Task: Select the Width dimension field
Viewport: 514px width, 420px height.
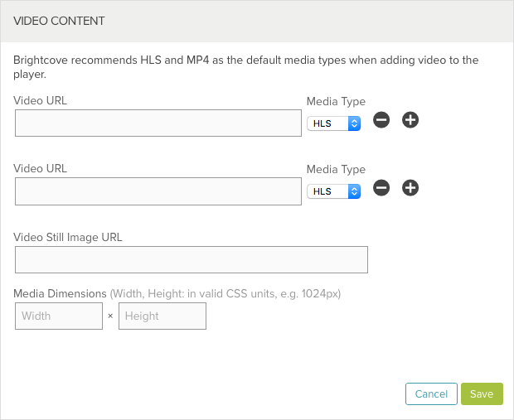Action: [x=59, y=316]
